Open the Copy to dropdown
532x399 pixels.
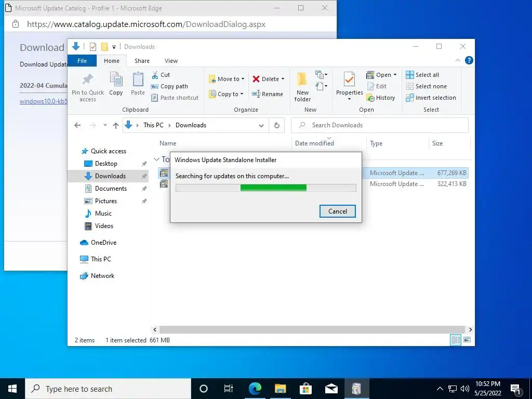tap(227, 94)
